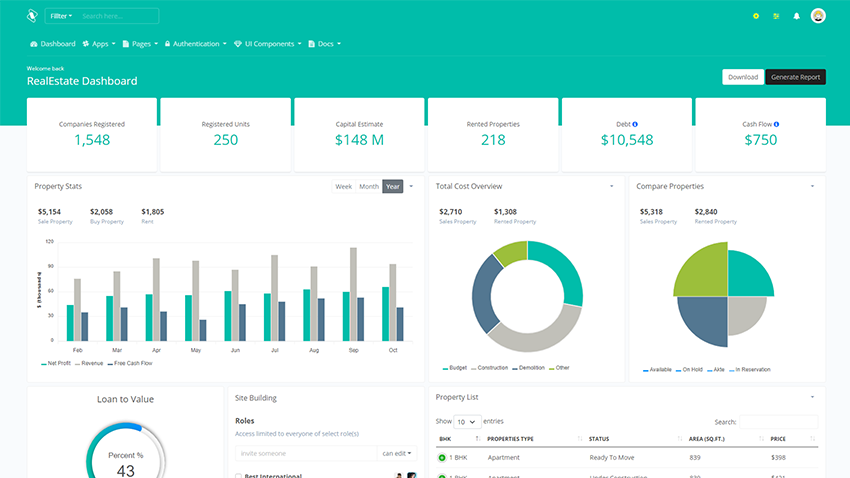Screen dimensions: 850x478
Task: Click the Property List search input field
Action: [x=778, y=422]
